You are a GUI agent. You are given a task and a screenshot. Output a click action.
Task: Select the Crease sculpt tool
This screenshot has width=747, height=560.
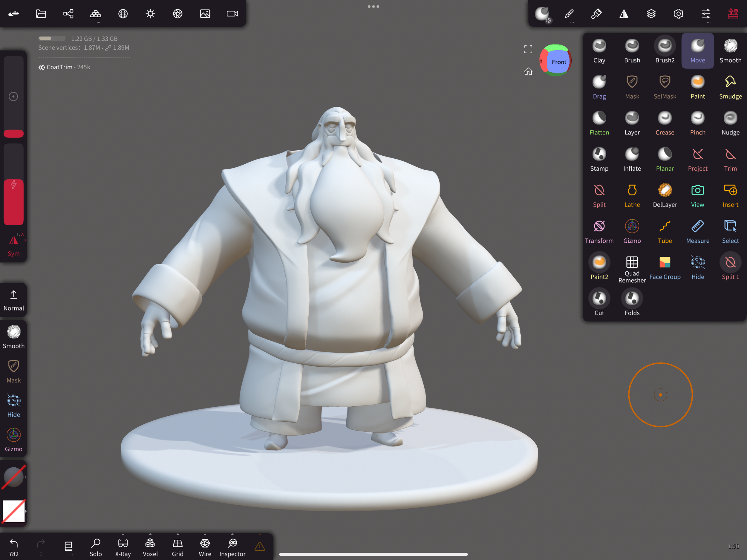click(665, 123)
